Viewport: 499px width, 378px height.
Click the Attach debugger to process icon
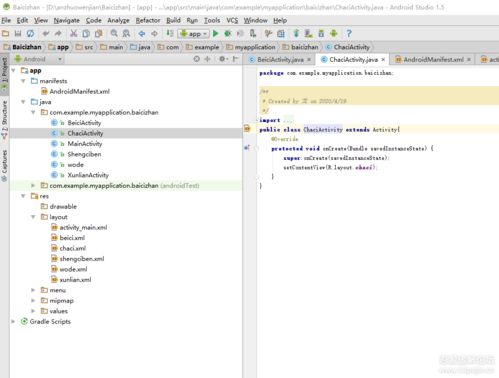(253, 34)
